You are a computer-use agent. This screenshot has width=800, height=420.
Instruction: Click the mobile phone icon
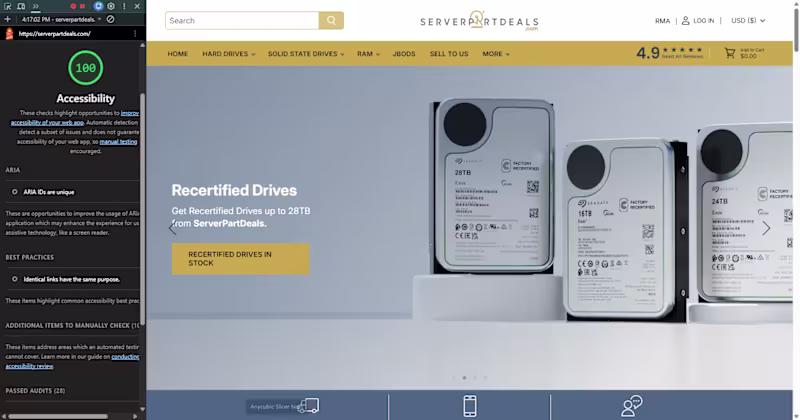(x=470, y=406)
